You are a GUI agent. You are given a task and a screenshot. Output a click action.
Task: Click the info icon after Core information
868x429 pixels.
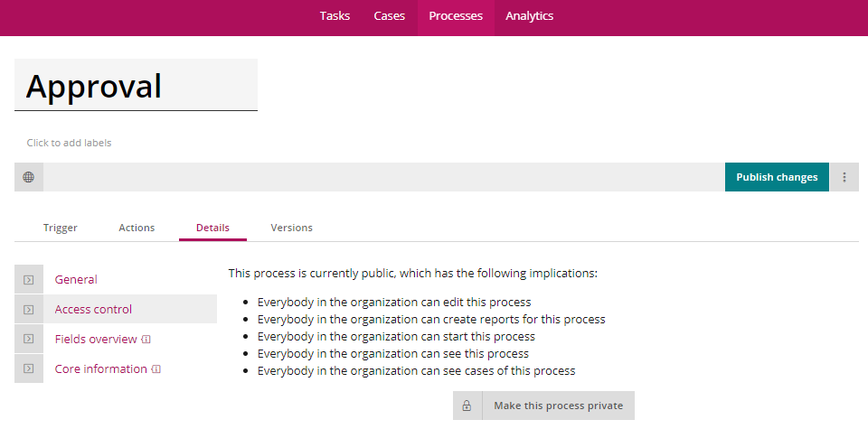pos(156,369)
